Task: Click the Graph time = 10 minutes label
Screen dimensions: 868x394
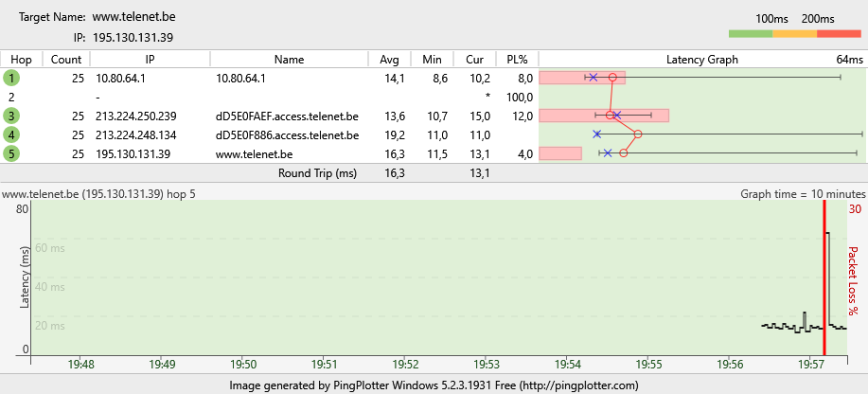Action: point(801,194)
